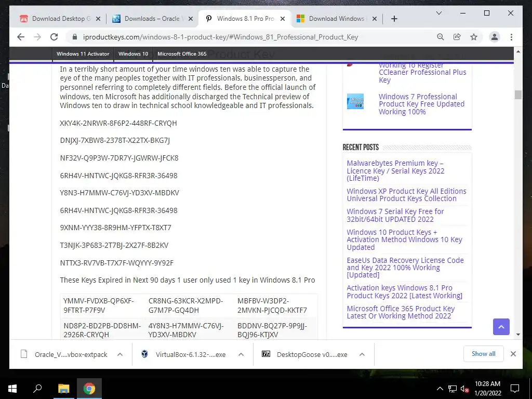Open Microsoft Office 365 menu item
The width and height of the screenshot is (532, 399).
(182, 54)
